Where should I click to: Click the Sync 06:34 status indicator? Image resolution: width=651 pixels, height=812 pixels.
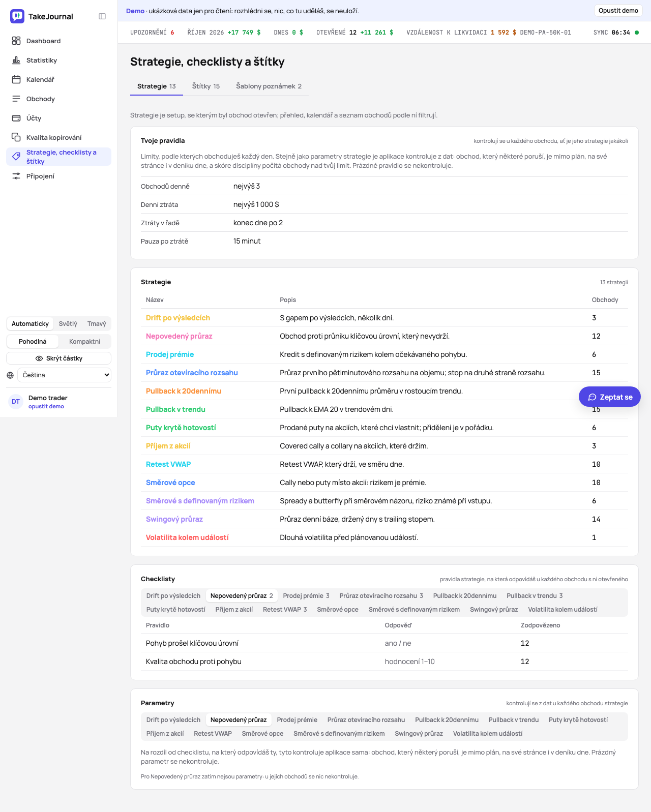click(616, 33)
